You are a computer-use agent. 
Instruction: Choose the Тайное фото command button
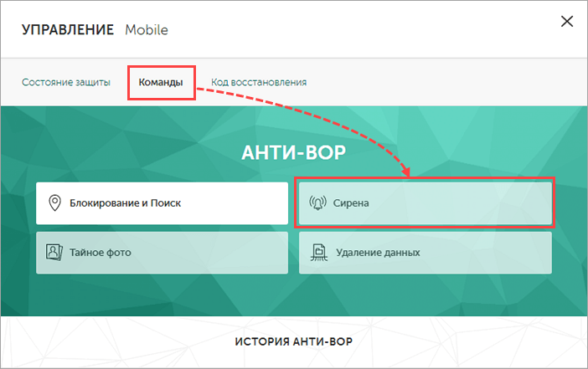tap(162, 253)
